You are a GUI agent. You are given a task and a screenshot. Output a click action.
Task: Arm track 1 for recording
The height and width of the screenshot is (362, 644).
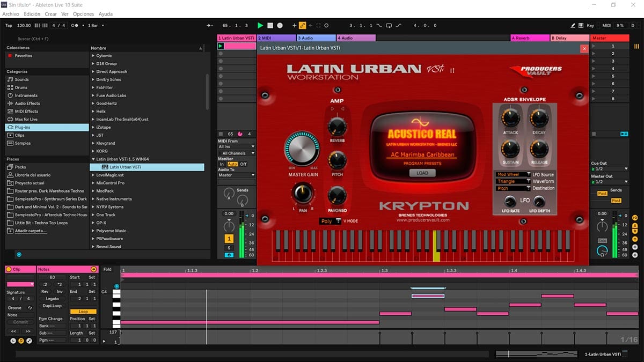(x=229, y=255)
